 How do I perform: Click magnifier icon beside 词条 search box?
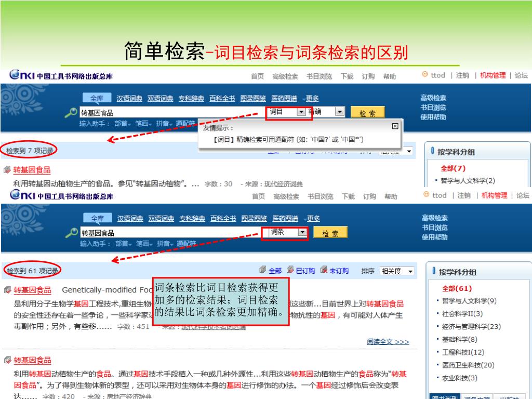[72, 233]
